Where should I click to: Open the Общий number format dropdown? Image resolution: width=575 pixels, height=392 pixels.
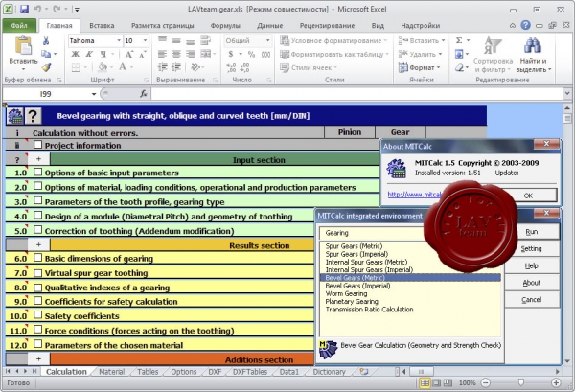tap(267, 40)
